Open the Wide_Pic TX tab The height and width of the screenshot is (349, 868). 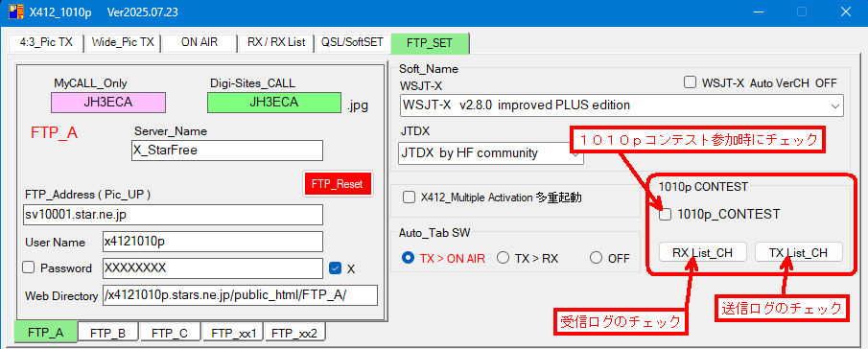coord(123,42)
